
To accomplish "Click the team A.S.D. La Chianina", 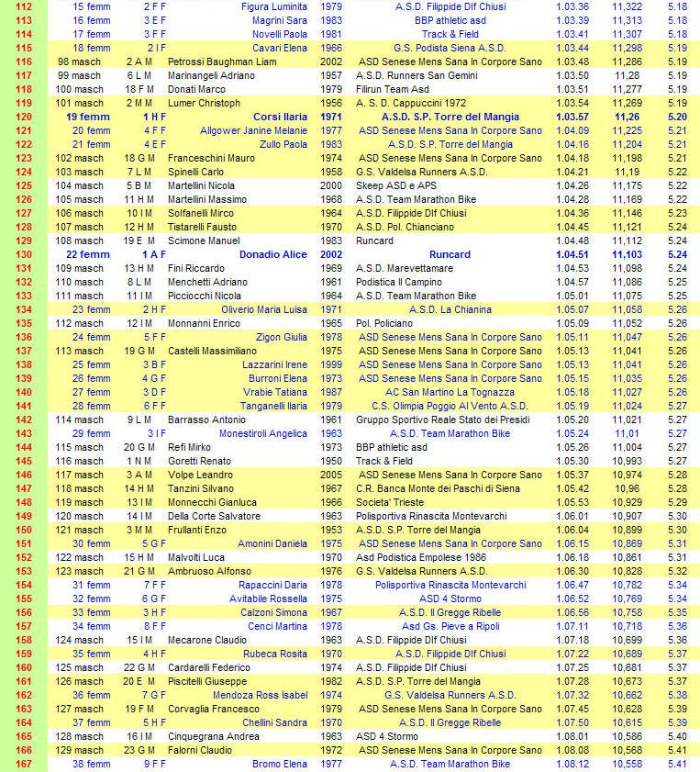I will click(450, 310).
